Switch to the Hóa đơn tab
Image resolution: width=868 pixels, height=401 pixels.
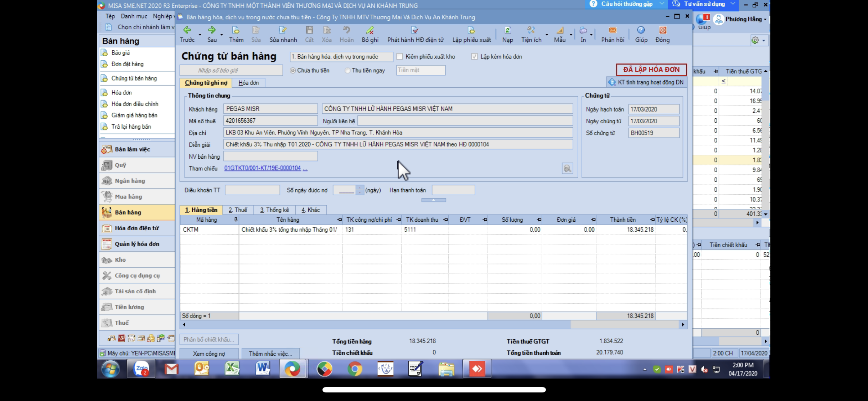(x=248, y=83)
